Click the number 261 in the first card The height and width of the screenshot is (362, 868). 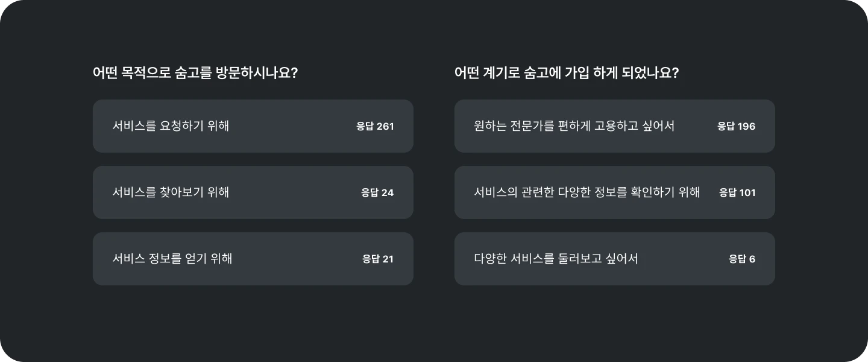coord(385,126)
